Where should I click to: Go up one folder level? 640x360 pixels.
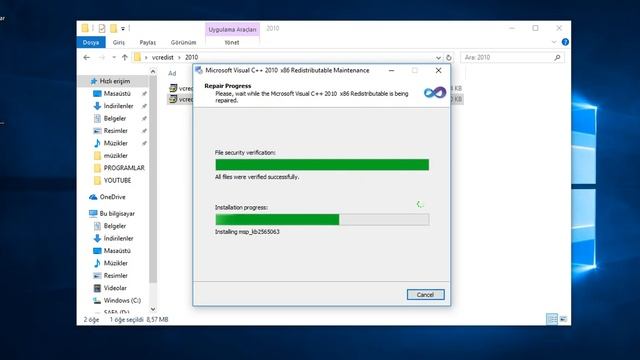click(125, 58)
